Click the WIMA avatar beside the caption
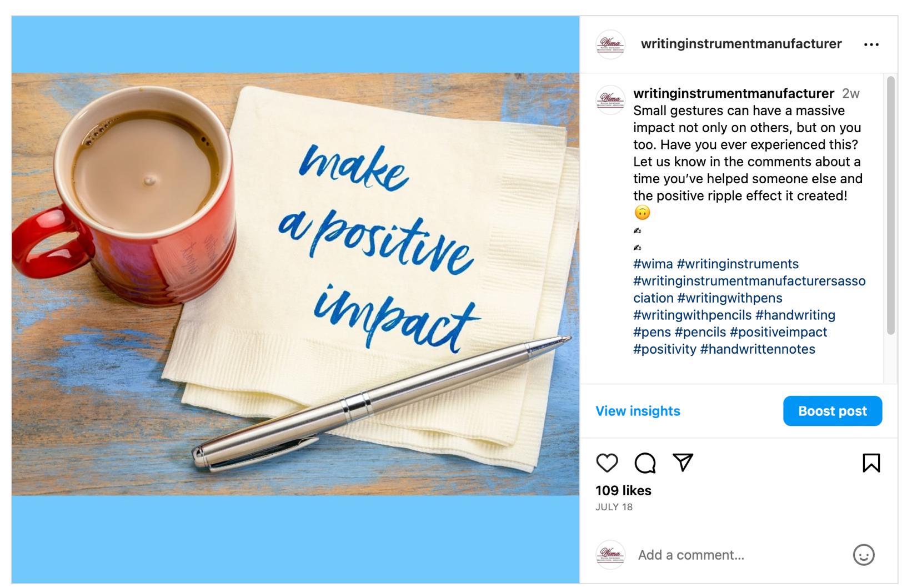 tap(610, 100)
